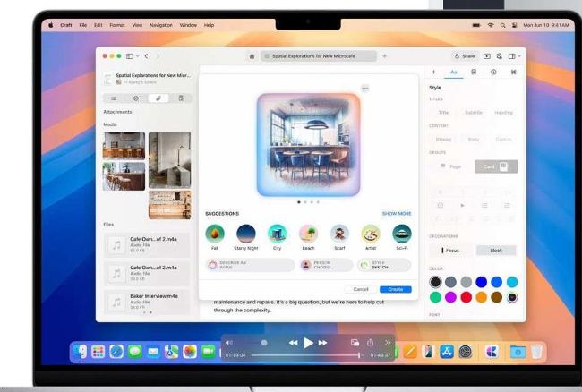The height and width of the screenshot is (392, 582).
Task: Click the plus icon in Style panel
Action: (434, 72)
